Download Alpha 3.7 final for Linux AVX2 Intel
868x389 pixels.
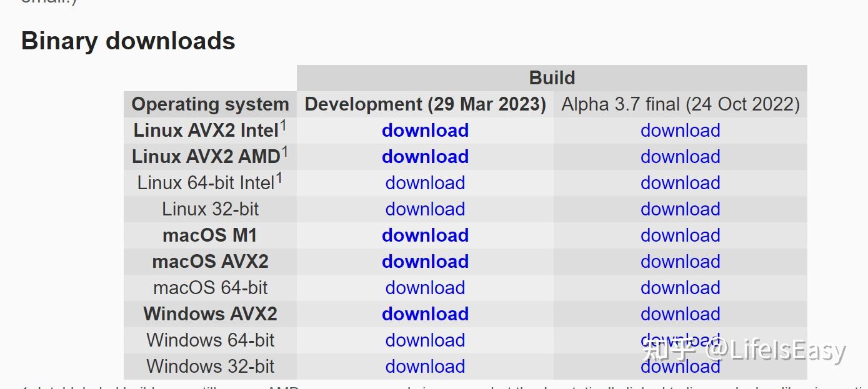click(680, 130)
